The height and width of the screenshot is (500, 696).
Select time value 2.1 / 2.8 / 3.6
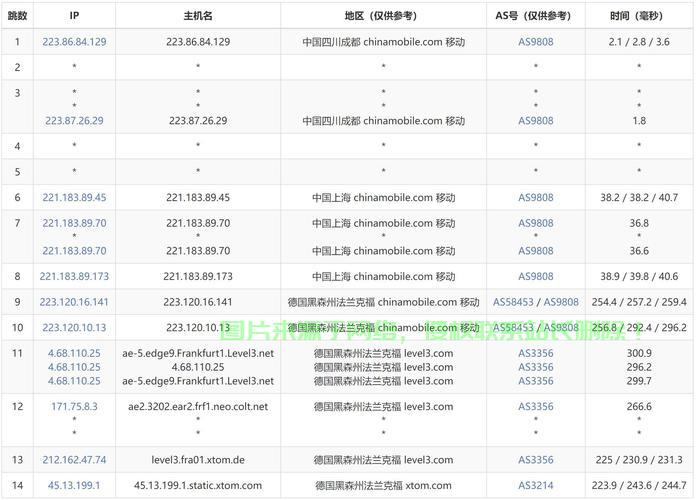[639, 42]
